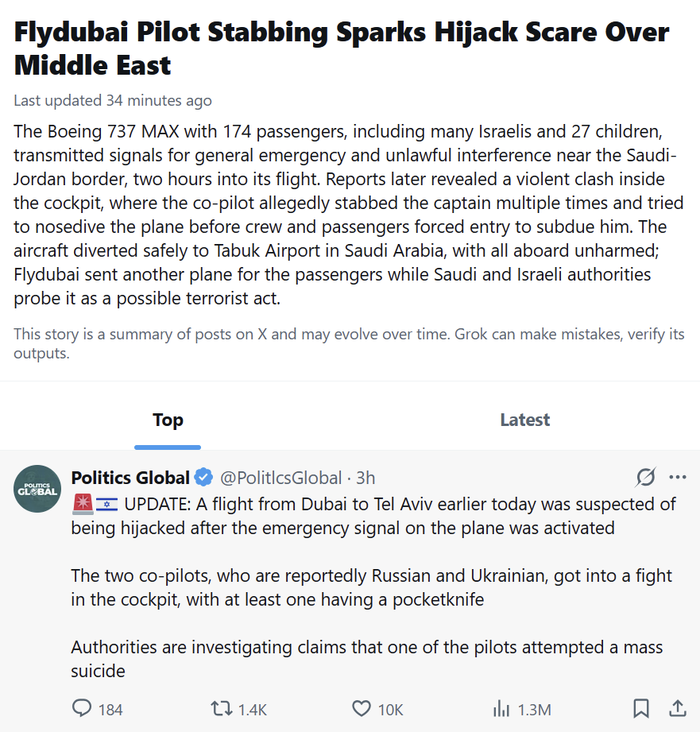The image size is (700, 732).
Task: Bookmark the Politics Global post
Action: pos(641,709)
